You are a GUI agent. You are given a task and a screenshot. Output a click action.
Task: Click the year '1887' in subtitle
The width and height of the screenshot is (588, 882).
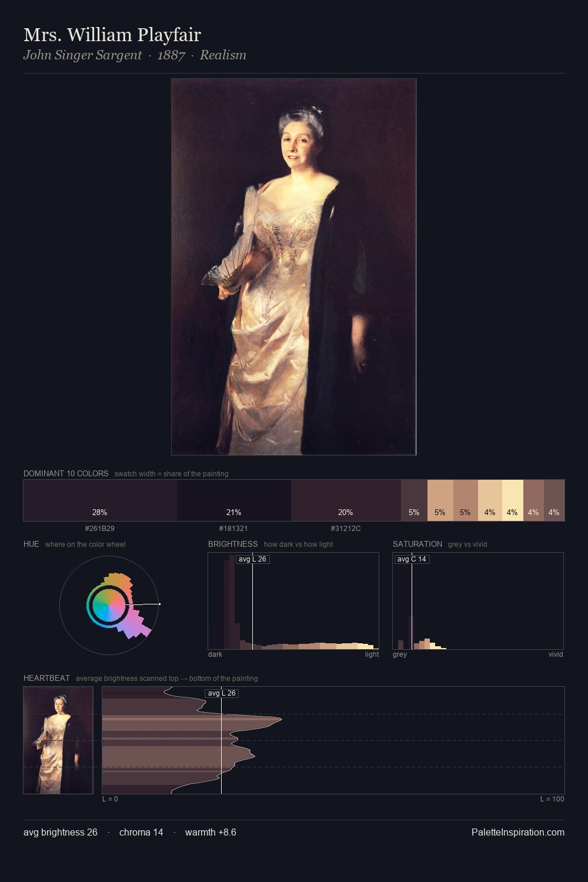[171, 55]
